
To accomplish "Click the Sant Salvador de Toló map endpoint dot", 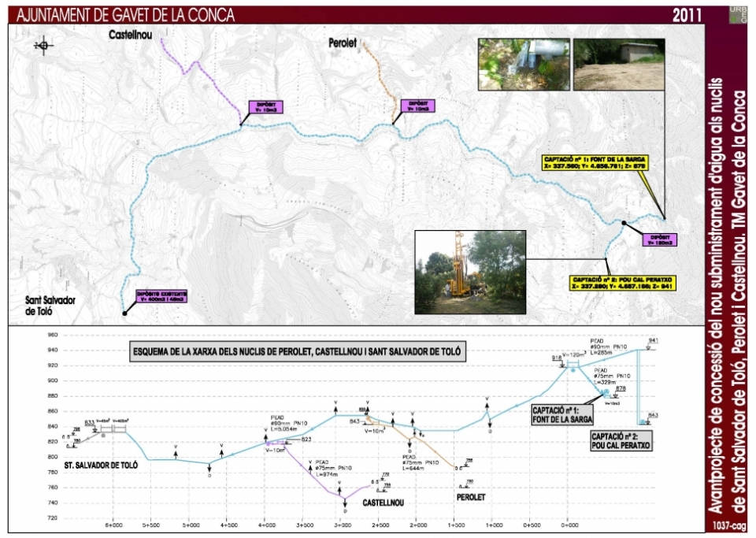I will click(x=124, y=314).
